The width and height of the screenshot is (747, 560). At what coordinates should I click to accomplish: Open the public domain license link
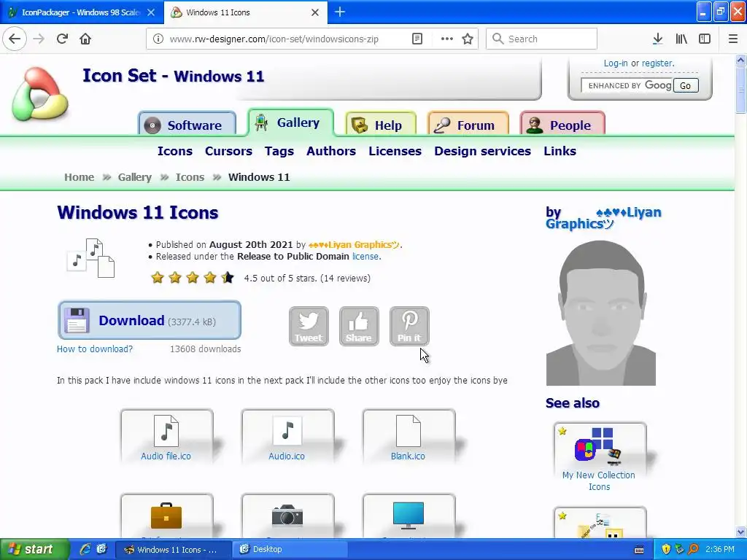click(365, 256)
